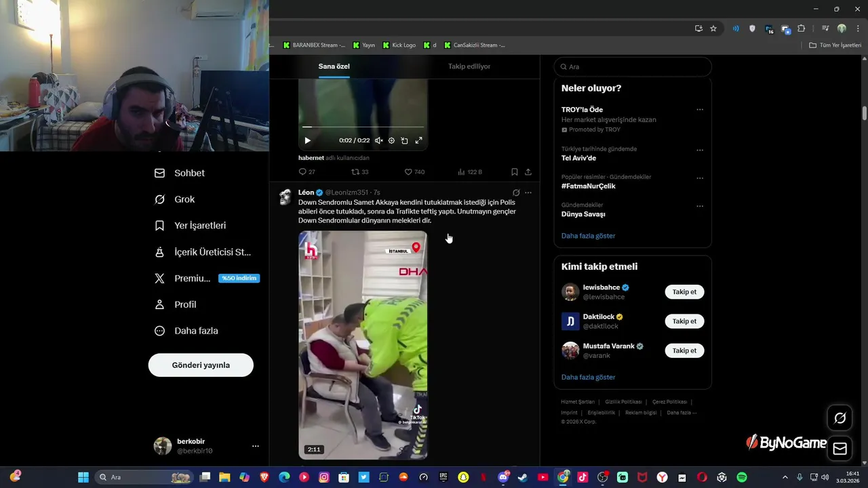Expand habernet video to fullscreen
Screen dimensions: 868x488
coord(418,140)
